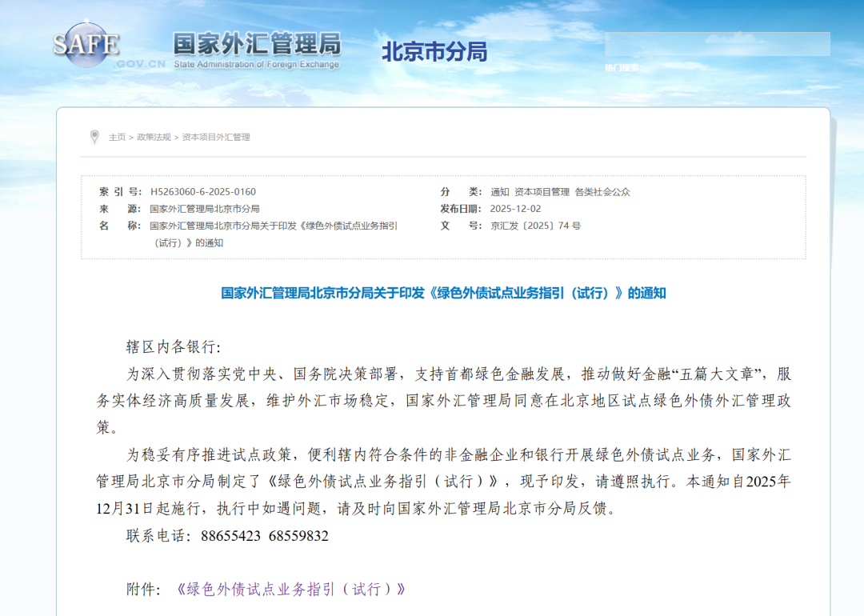The width and height of the screenshot is (864, 616).
Task: Click the 各类社会公众 category value
Action: (602, 192)
